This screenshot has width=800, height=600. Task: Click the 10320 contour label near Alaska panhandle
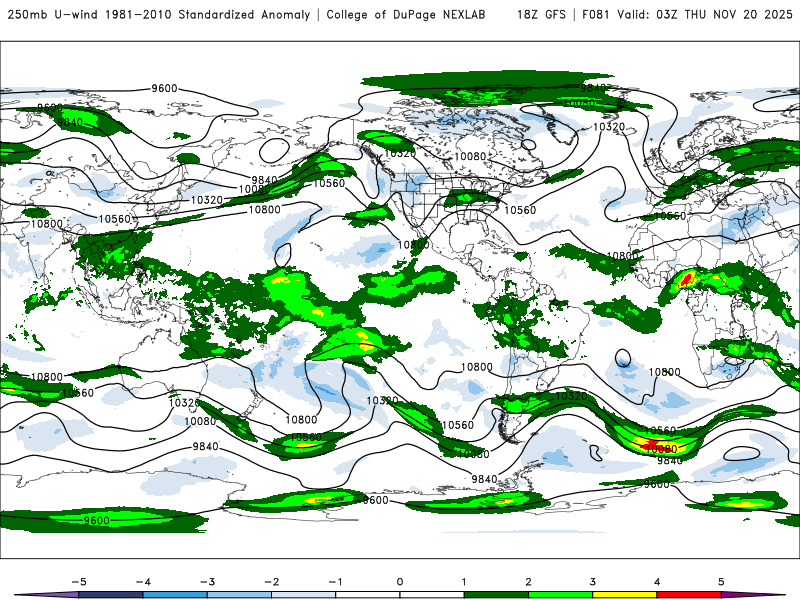click(400, 153)
